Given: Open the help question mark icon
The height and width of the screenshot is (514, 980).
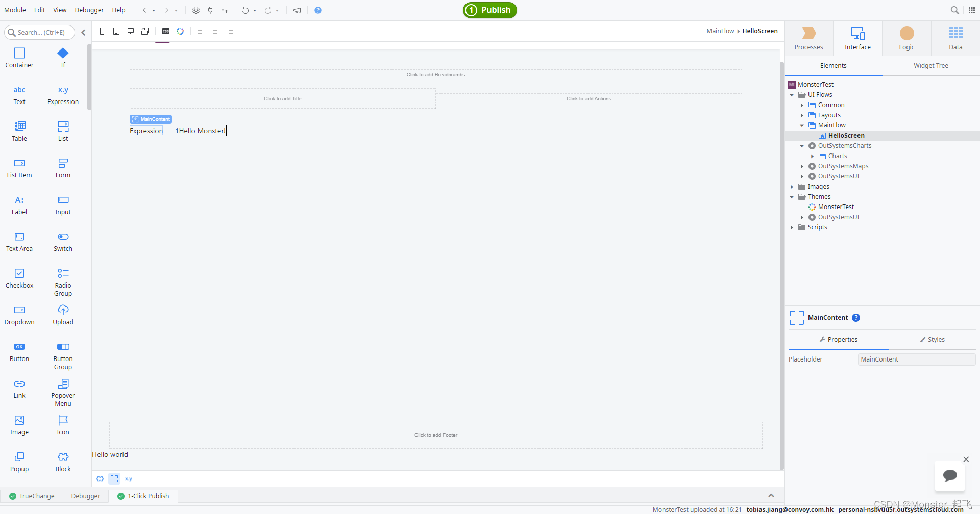Looking at the screenshot, I should [x=318, y=10].
